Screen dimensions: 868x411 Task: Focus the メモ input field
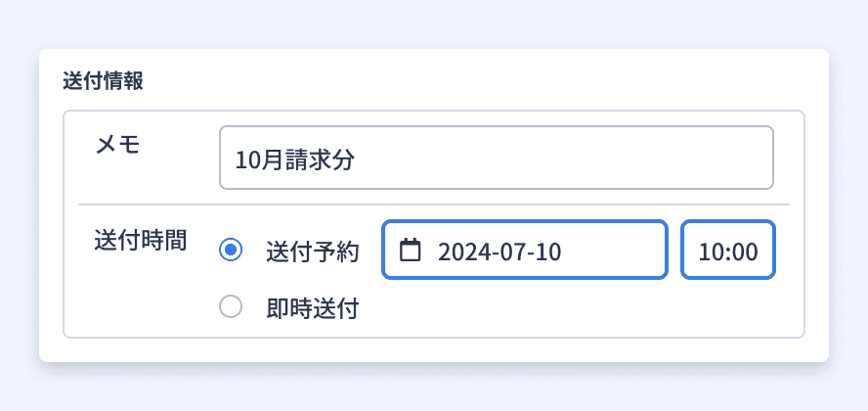[497, 158]
